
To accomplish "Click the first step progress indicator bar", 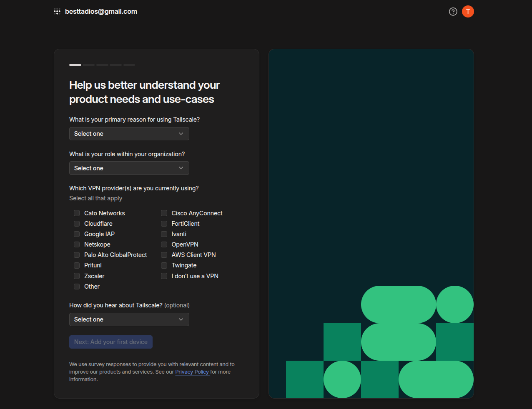I will coord(75,65).
